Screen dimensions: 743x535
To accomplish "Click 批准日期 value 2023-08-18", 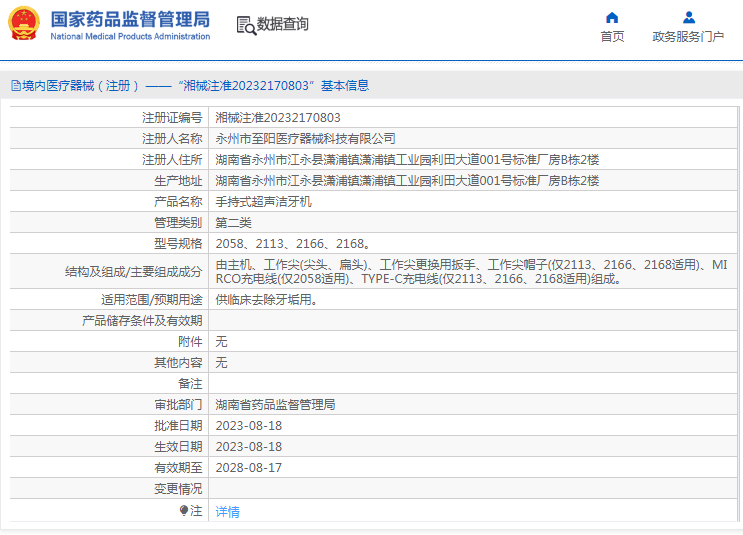I will 249,426.
